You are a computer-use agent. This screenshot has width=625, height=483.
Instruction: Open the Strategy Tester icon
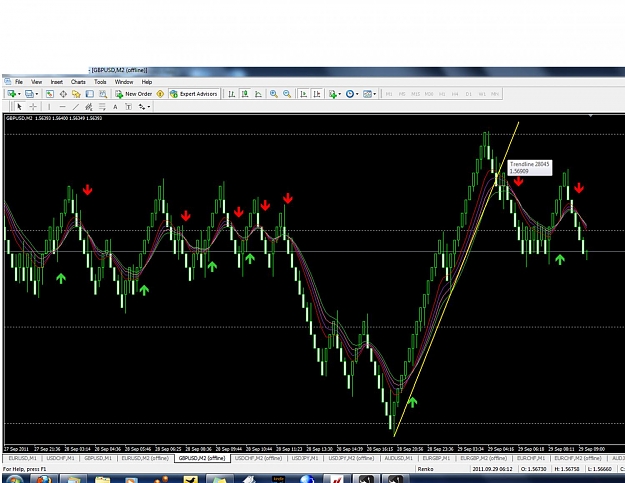(x=103, y=94)
